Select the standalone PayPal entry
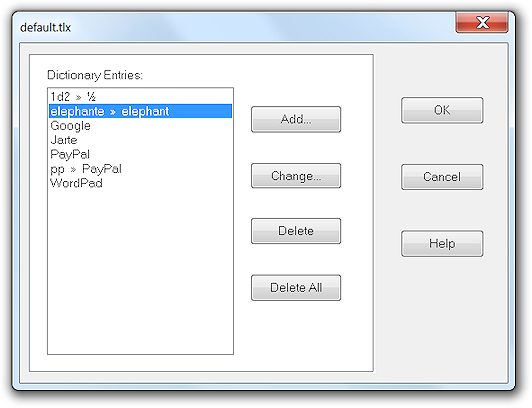 click(140, 154)
